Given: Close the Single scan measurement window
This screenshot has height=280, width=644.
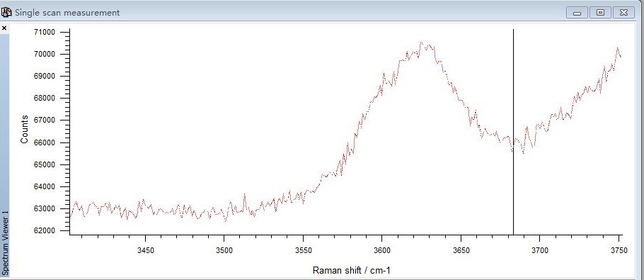Looking at the screenshot, I should tap(624, 13).
